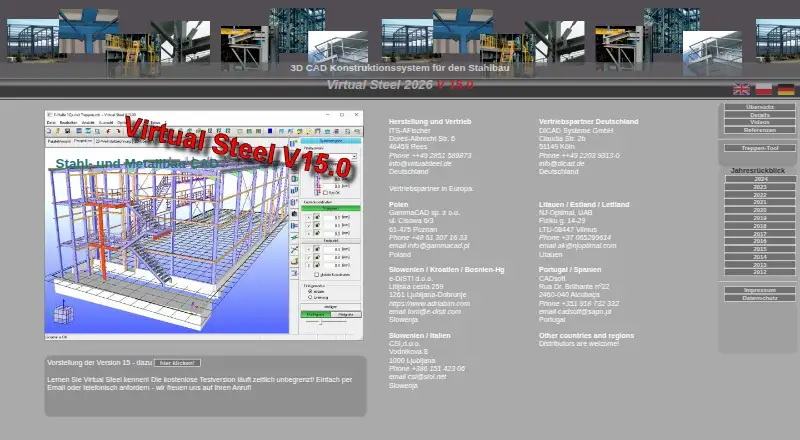This screenshot has width=800, height=440.
Task: Open the 2024 Jahresrückblick entry
Action: 760,179
